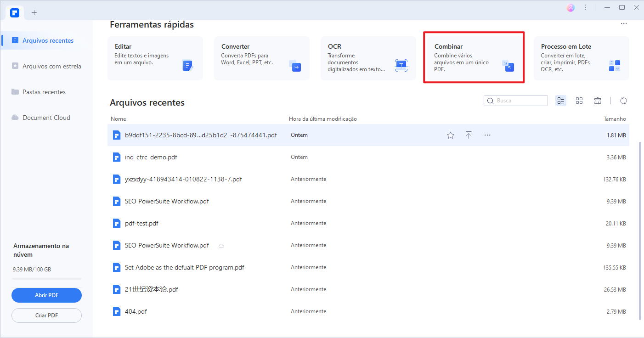Click the Editar tool pencil icon

click(x=187, y=66)
